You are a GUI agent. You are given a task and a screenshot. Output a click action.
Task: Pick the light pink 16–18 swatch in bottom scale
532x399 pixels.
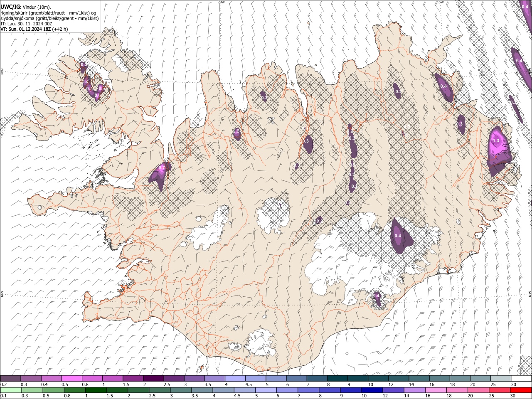pyautogui.click(x=436, y=390)
